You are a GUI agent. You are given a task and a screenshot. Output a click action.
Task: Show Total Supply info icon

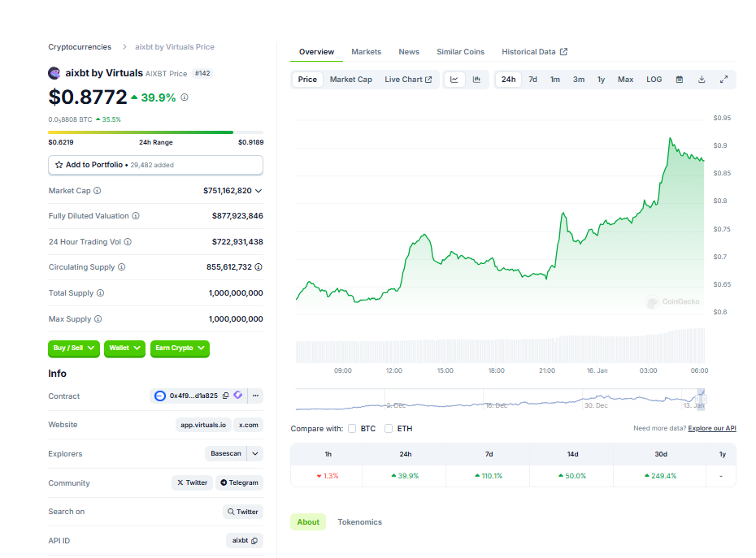(100, 293)
